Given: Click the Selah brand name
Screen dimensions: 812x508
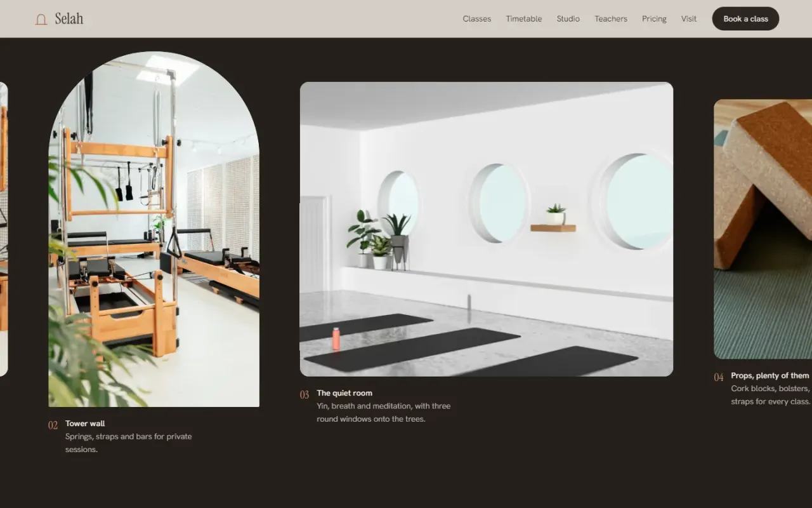Looking at the screenshot, I should [x=69, y=19].
